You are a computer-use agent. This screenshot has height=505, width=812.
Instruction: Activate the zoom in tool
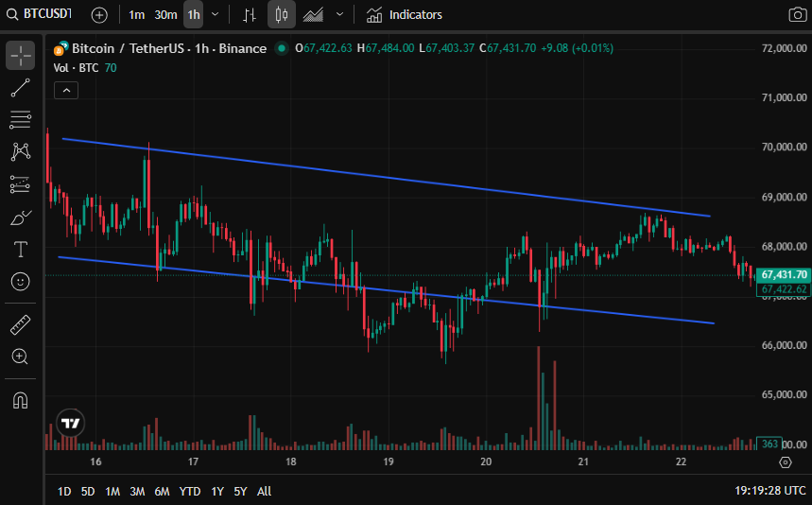point(20,357)
